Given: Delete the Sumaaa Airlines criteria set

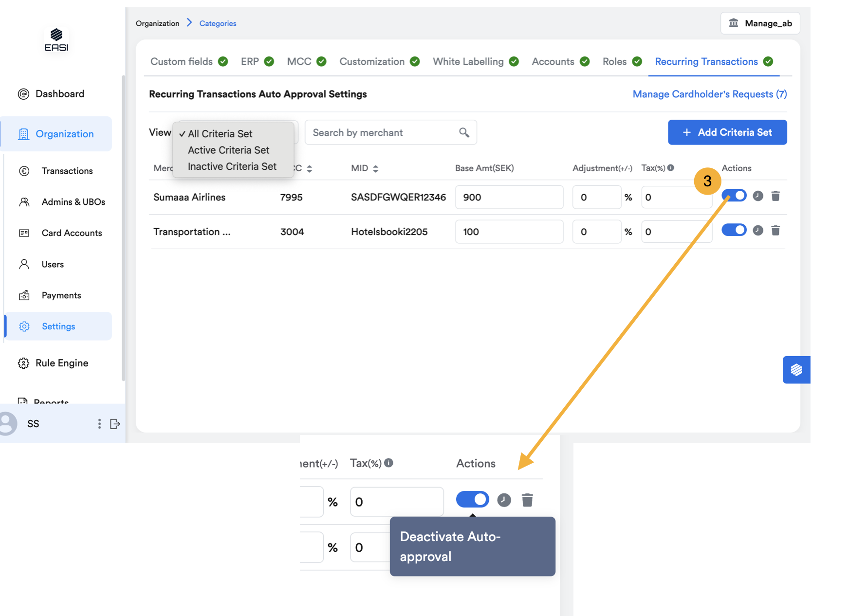Looking at the screenshot, I should [775, 196].
